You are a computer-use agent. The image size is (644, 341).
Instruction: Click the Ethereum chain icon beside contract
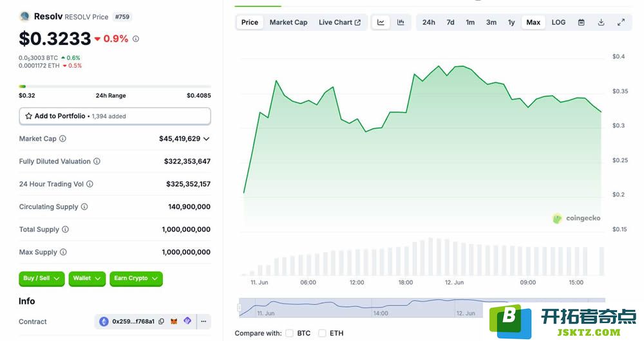pyautogui.click(x=104, y=321)
